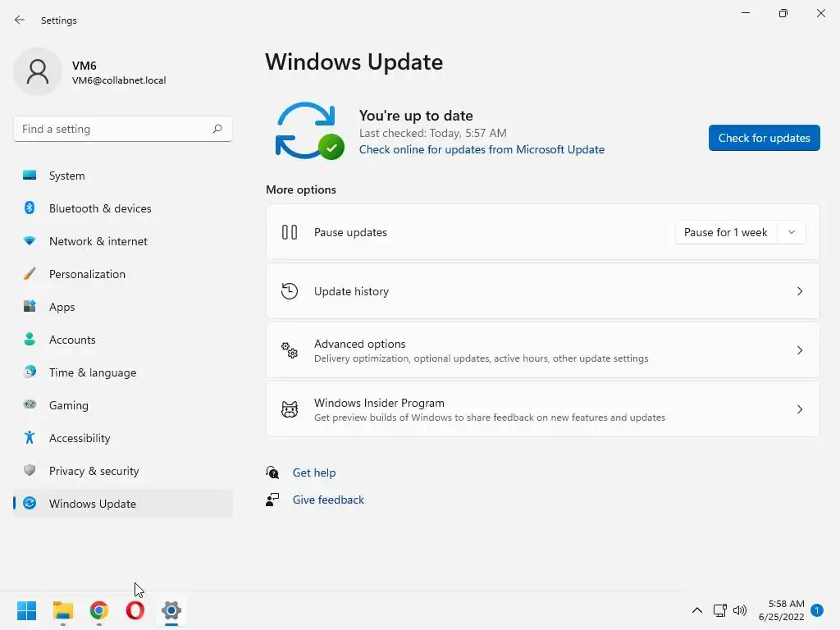Viewport: 840px width, 630px height.
Task: Click the Settings gear taskbar icon
Action: click(x=171, y=610)
